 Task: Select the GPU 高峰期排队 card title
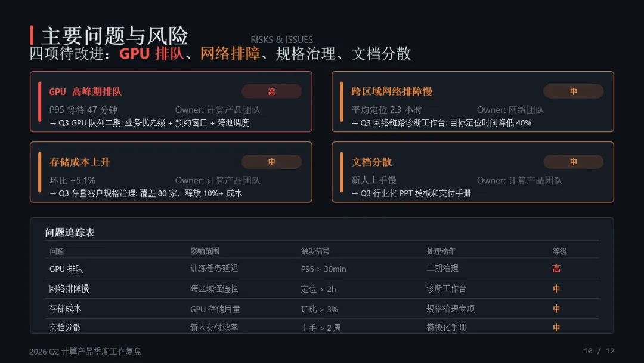[x=85, y=92]
